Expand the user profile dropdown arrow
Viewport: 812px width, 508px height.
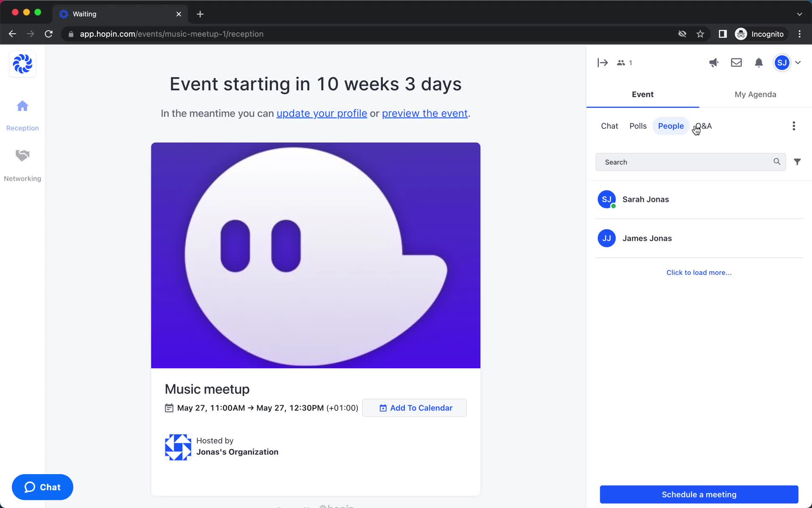[x=798, y=62]
